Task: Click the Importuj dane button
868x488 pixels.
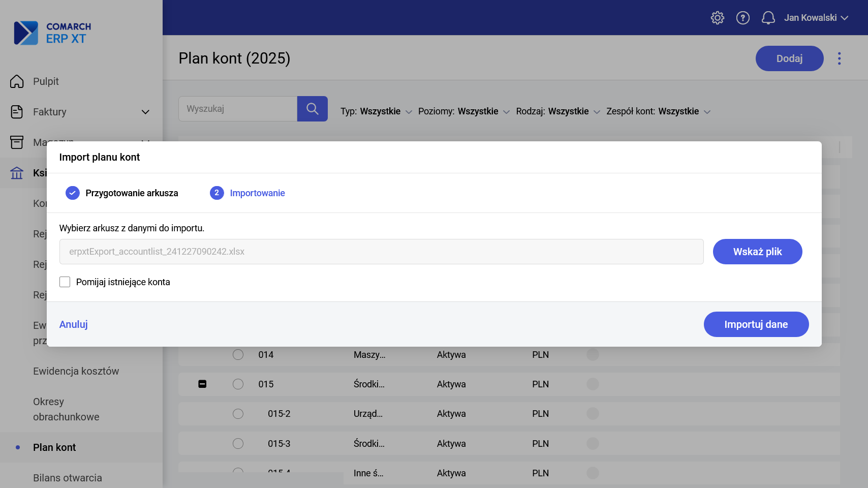Action: pyautogui.click(x=756, y=324)
